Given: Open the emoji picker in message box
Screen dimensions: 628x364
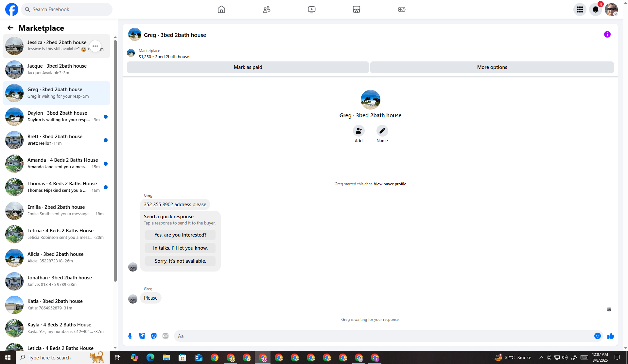Looking at the screenshot, I should pyautogui.click(x=597, y=336).
